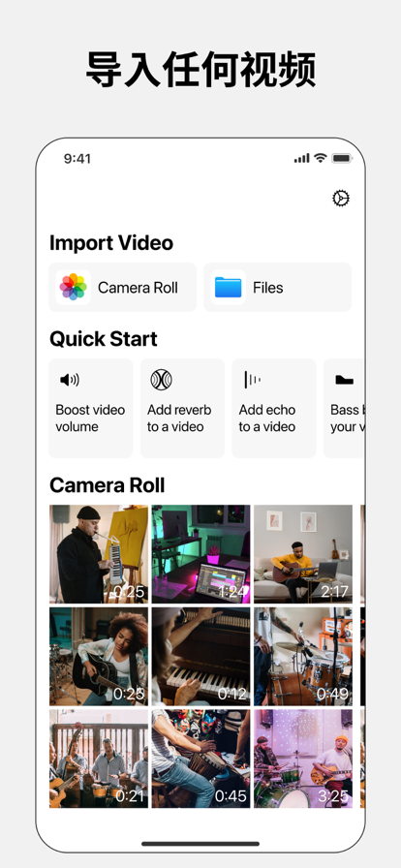Import video from Files
This screenshot has width=401, height=868.
[x=277, y=288]
